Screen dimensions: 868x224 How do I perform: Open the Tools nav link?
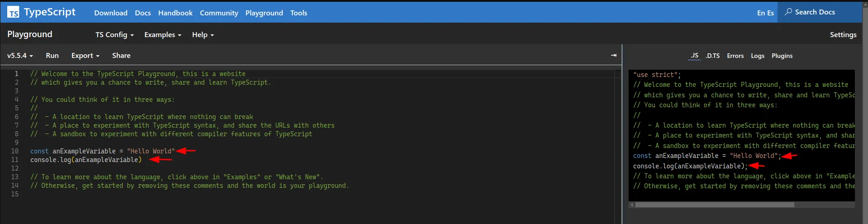pyautogui.click(x=299, y=13)
